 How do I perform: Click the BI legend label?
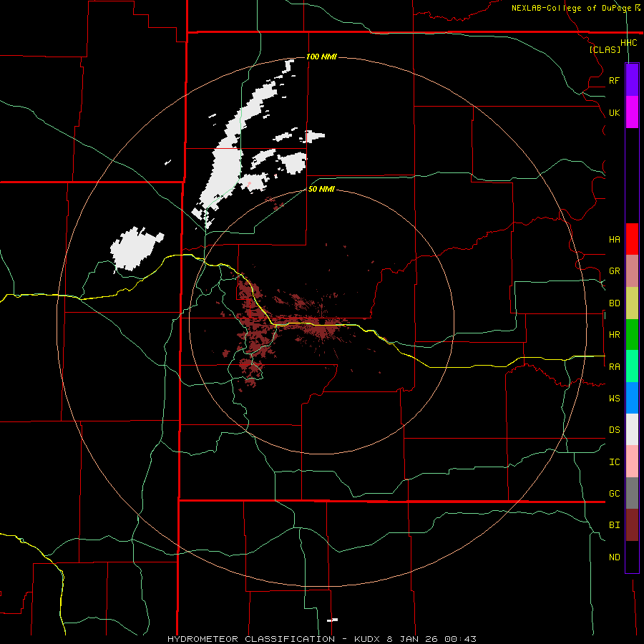pos(614,525)
